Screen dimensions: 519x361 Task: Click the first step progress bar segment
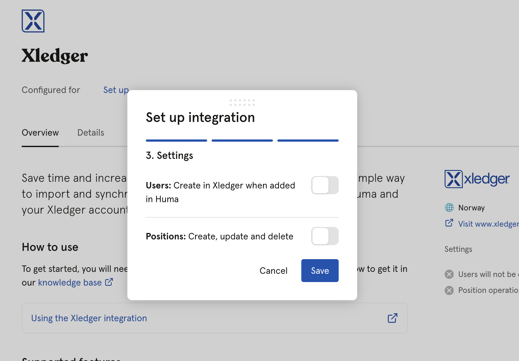pyautogui.click(x=176, y=140)
